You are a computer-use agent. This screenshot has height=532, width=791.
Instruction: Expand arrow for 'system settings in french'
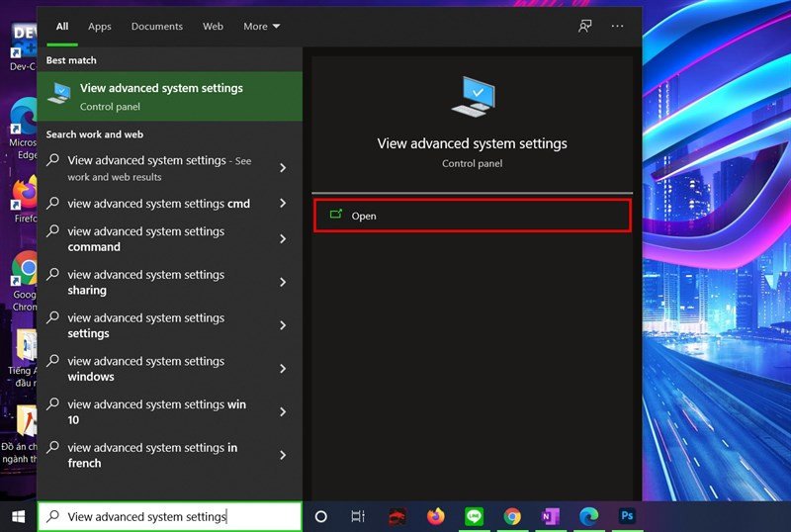pos(283,455)
